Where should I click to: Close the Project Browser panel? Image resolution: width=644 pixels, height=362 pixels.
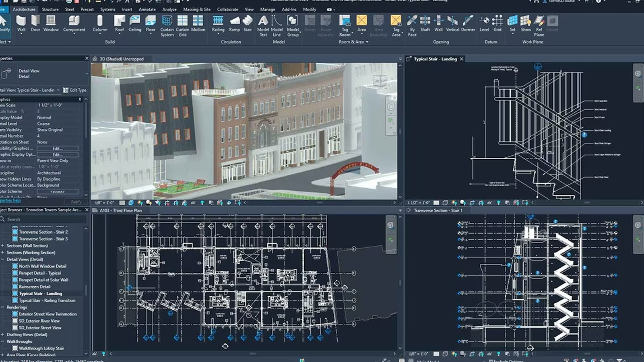[87, 210]
